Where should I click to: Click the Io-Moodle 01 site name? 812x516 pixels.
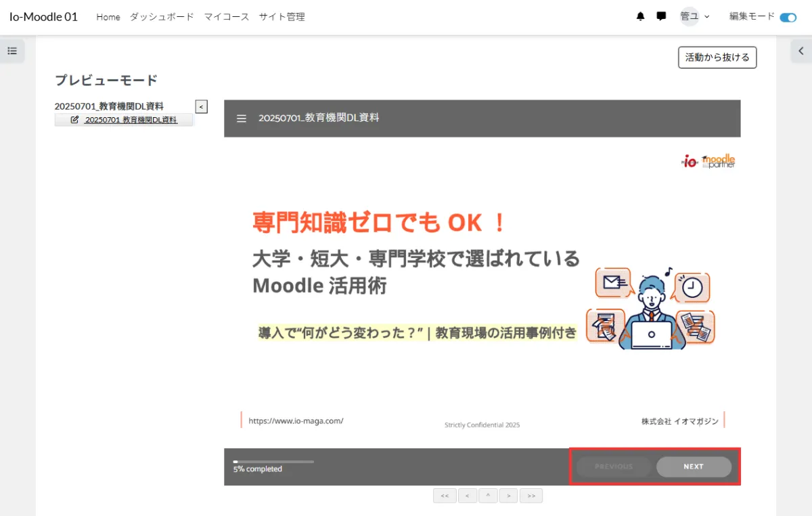[x=43, y=17]
